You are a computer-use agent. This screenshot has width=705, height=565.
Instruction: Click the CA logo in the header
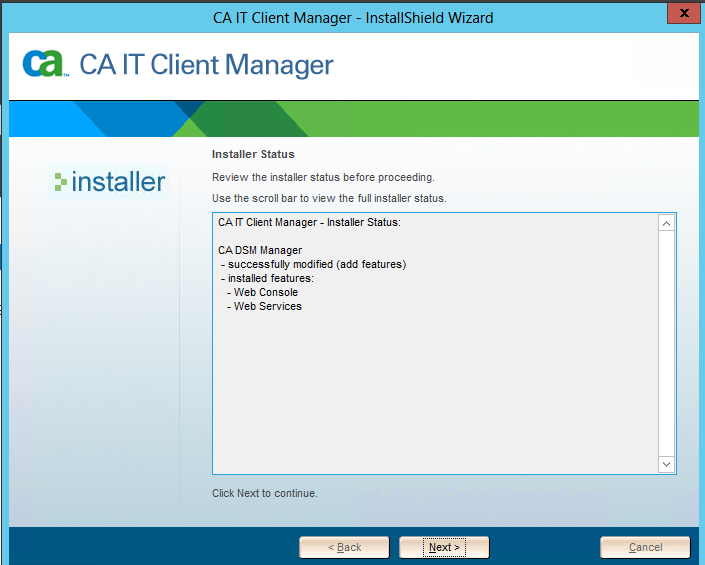[x=45, y=64]
